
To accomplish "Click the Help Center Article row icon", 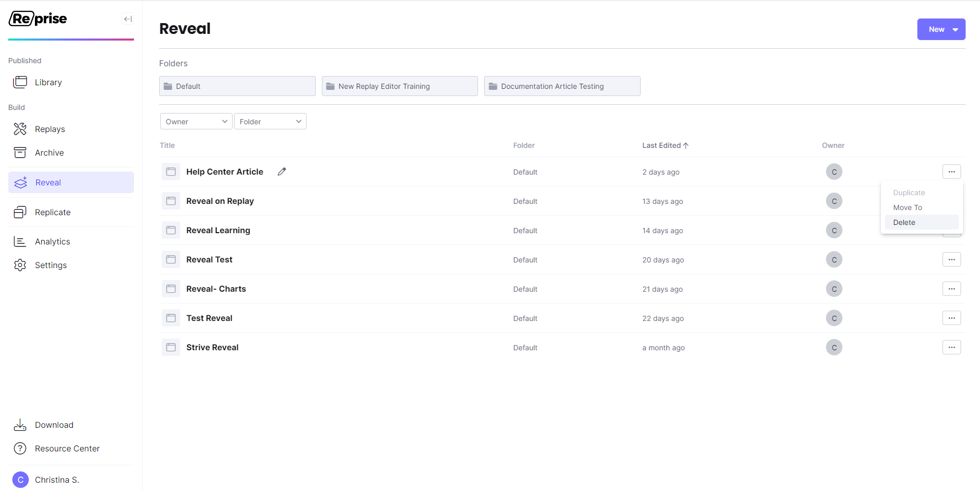I will [171, 172].
